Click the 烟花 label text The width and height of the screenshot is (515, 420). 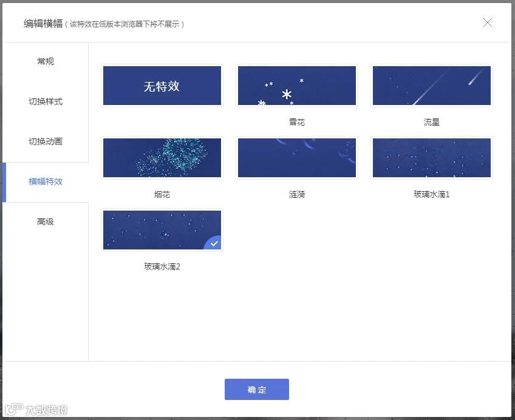162,195
